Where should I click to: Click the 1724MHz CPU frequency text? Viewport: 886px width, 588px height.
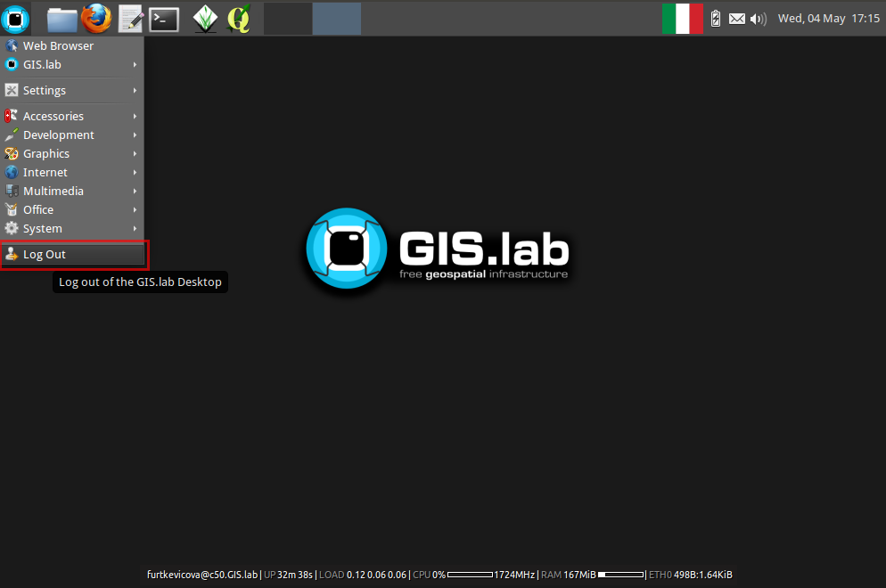click(514, 575)
